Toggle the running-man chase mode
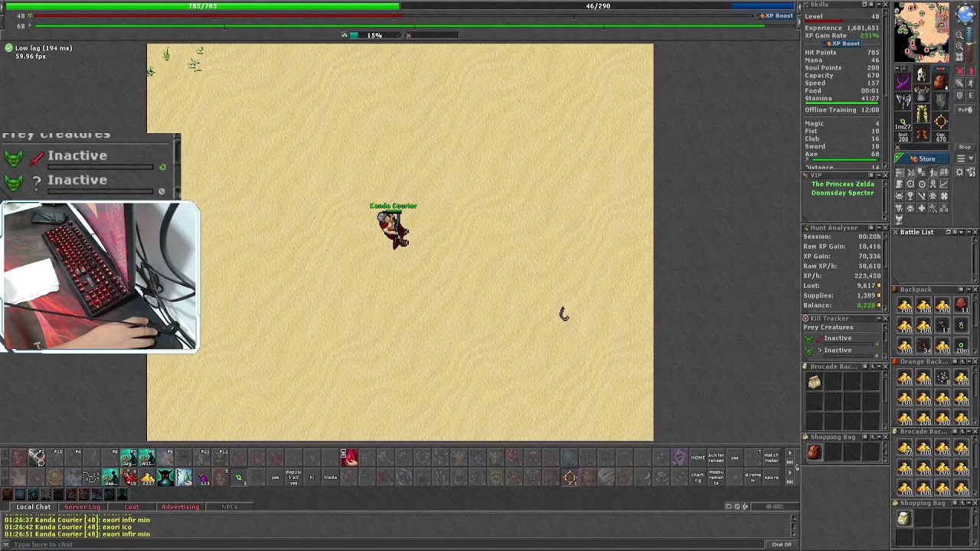Image resolution: width=980 pixels, height=551 pixels. coord(971,83)
